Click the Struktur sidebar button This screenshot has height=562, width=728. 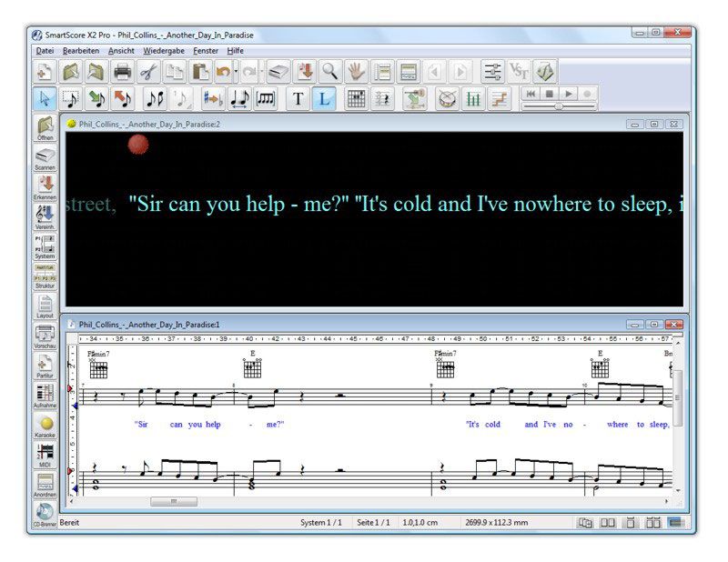click(x=45, y=277)
